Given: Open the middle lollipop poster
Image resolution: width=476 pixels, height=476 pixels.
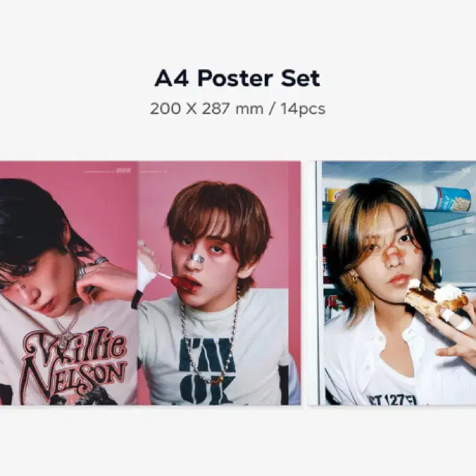Looking at the screenshot, I should (219, 283).
